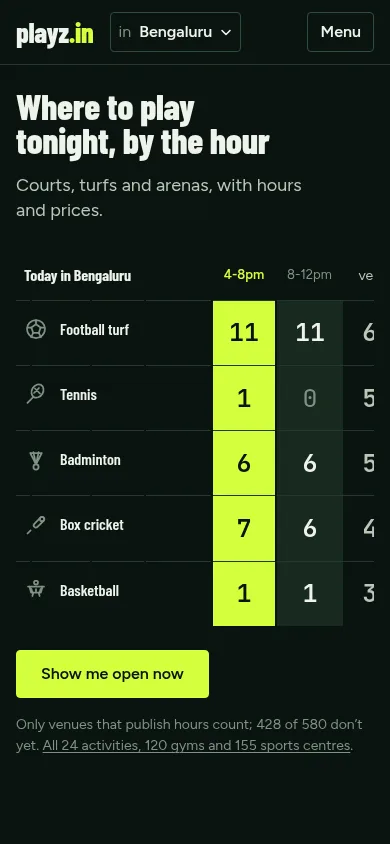Click Show me open now button

(112, 674)
